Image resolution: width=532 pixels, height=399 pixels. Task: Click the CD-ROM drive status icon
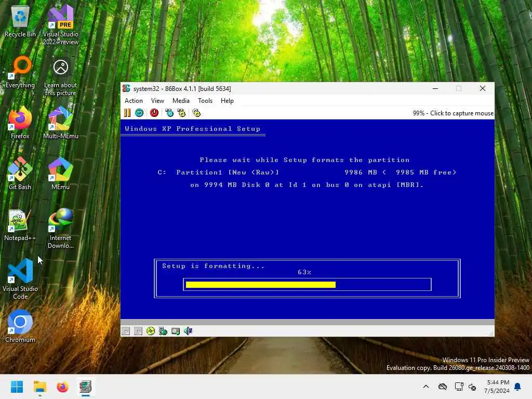point(151,331)
